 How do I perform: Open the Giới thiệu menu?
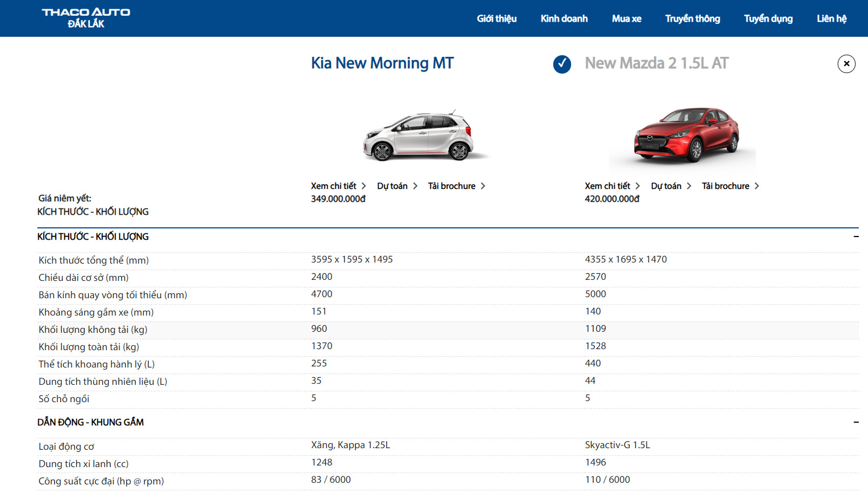coord(496,18)
